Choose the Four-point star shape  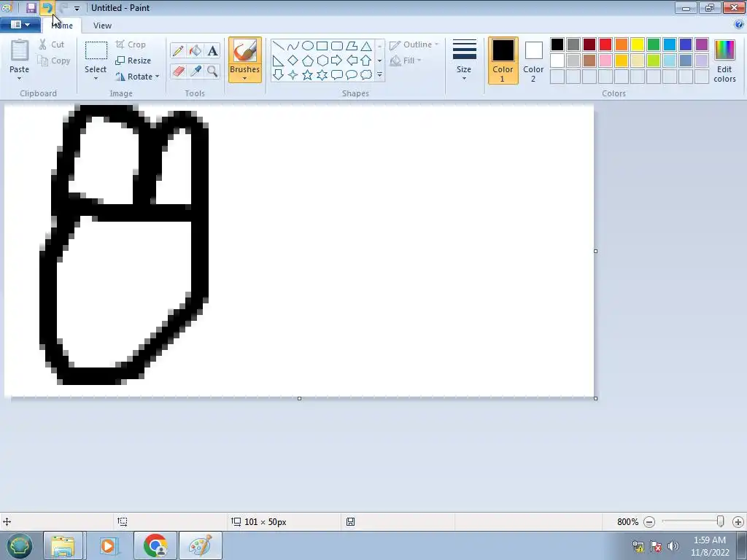(293, 75)
